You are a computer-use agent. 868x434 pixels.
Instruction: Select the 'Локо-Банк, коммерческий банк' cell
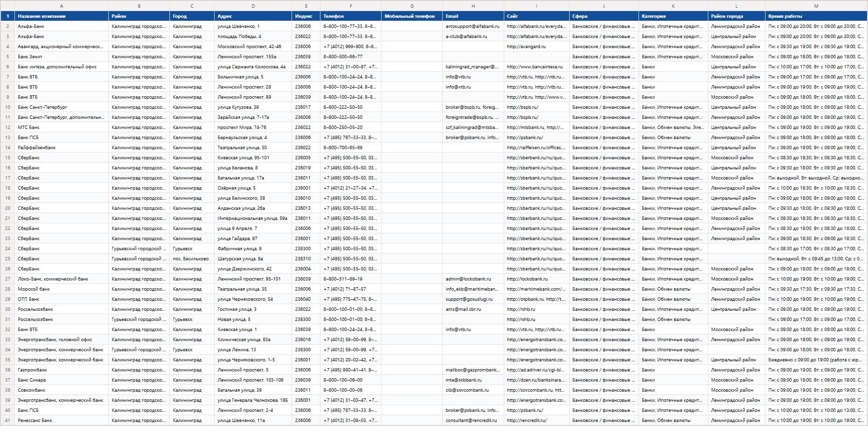pos(62,279)
